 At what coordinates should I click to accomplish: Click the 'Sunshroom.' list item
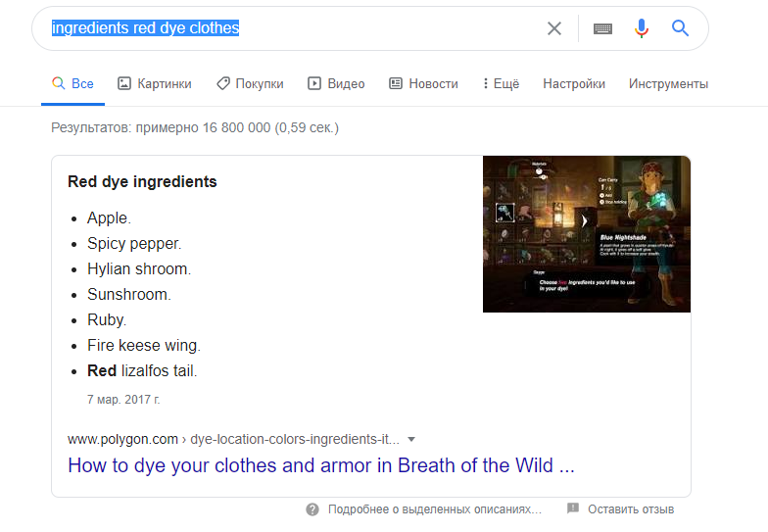(129, 294)
